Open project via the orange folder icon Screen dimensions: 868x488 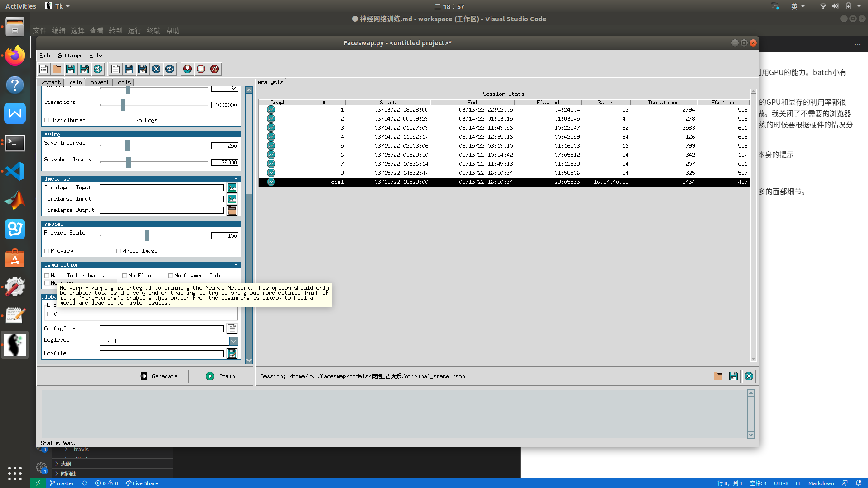tap(57, 69)
